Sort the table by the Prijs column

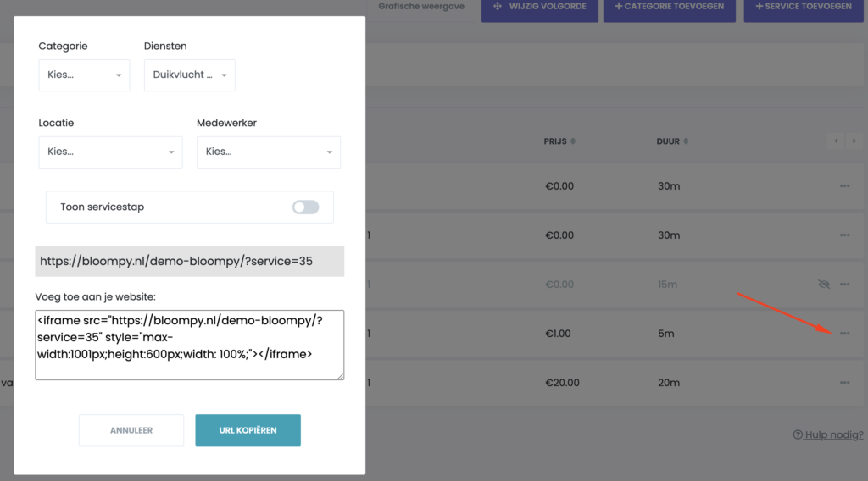[560, 141]
